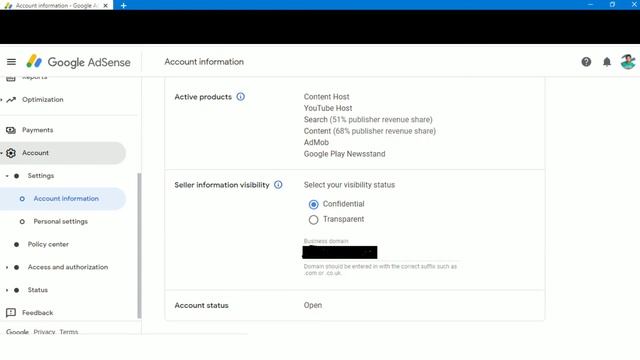
Task: Open the profile avatar menu
Action: pos(628,62)
